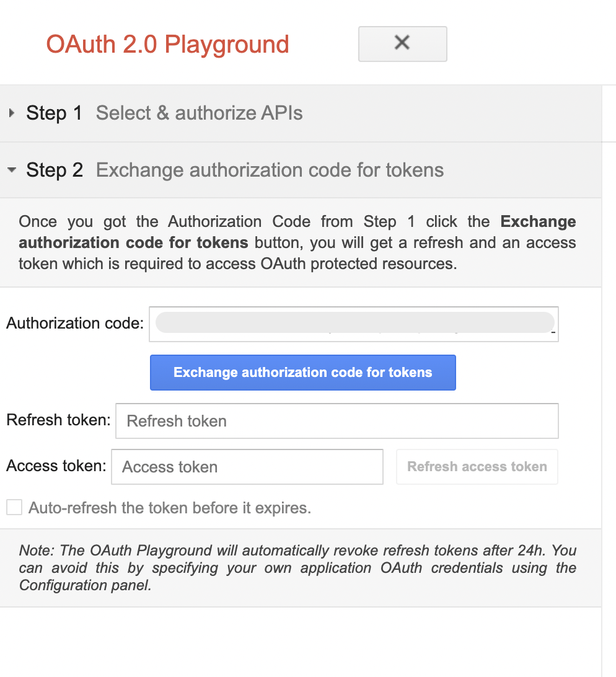The width and height of the screenshot is (616, 677).
Task: Select the Authorization code text box
Action: [353, 324]
